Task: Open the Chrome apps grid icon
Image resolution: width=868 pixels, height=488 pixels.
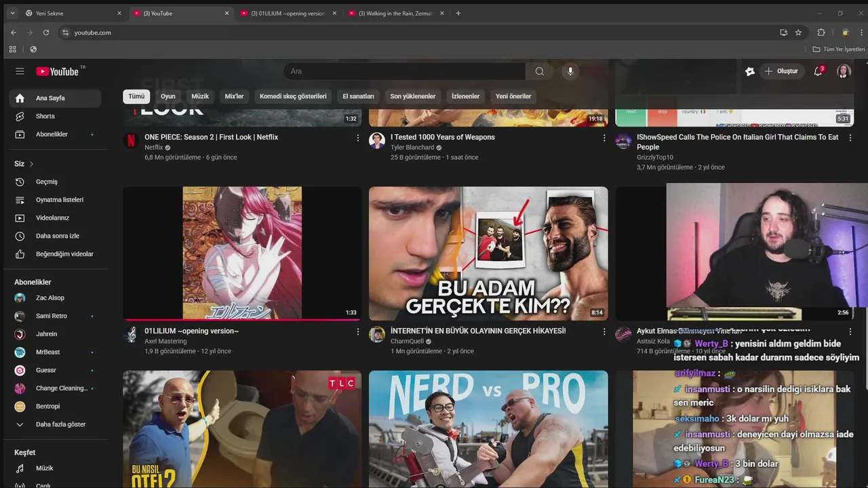Action: [x=12, y=49]
